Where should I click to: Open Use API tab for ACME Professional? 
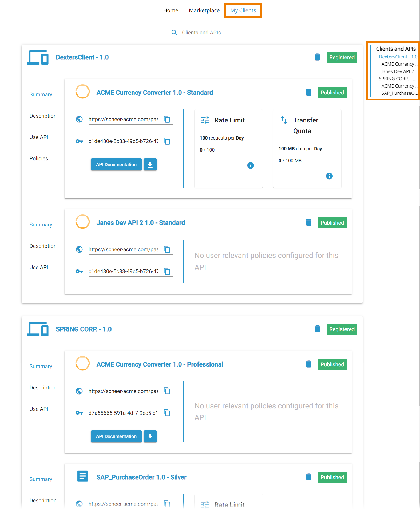pyautogui.click(x=39, y=409)
